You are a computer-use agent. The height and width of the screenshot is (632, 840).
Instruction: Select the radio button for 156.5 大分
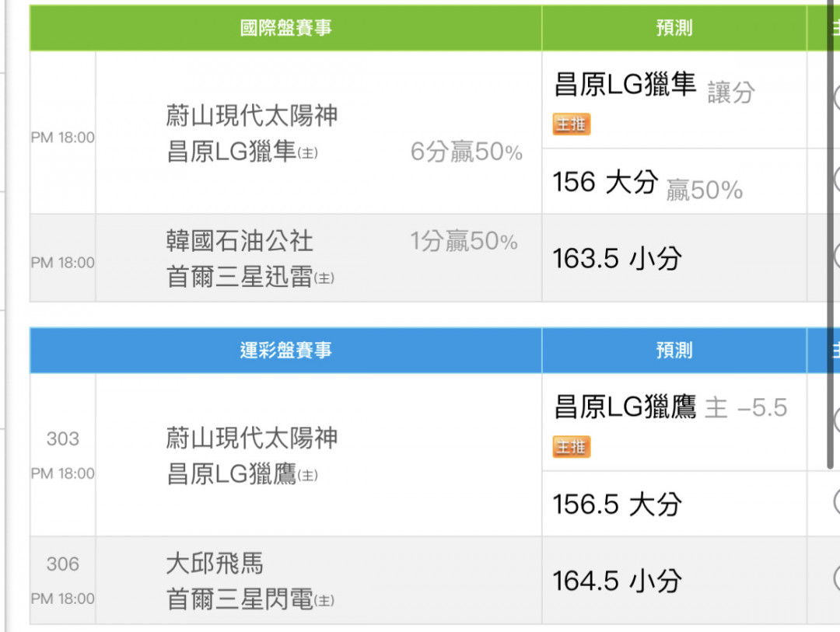coord(837,503)
